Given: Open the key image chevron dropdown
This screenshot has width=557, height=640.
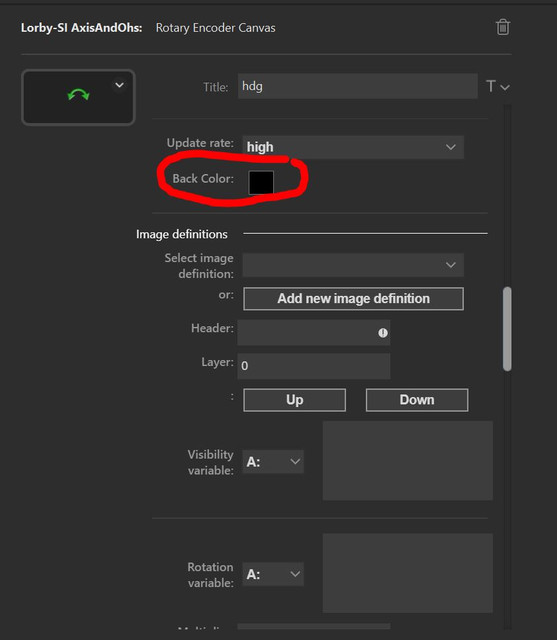Looking at the screenshot, I should 119,85.
